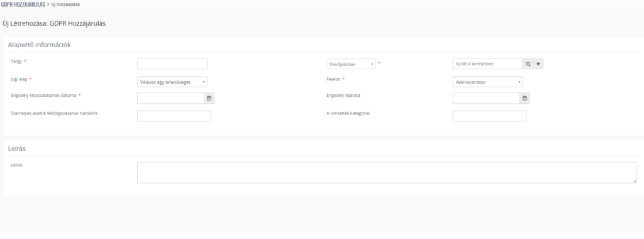Click the Tárgy field label
The height and width of the screenshot is (239, 644).
(x=16, y=61)
